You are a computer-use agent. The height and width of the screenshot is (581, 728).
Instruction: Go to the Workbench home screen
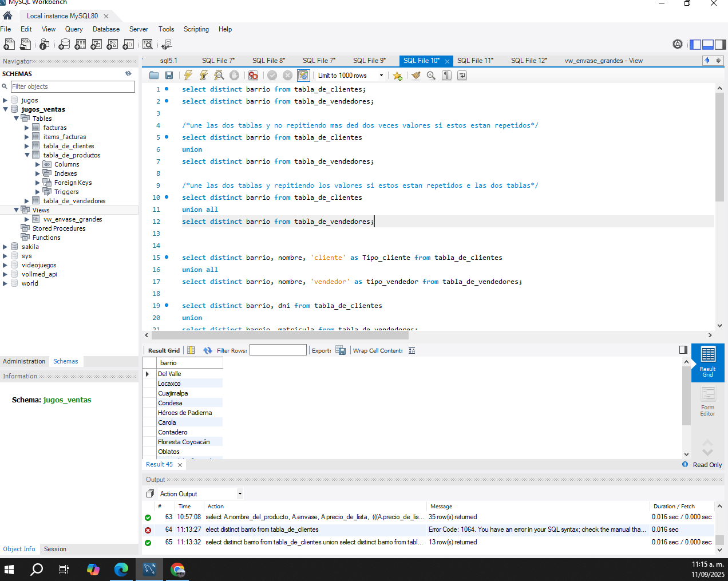pyautogui.click(x=7, y=16)
